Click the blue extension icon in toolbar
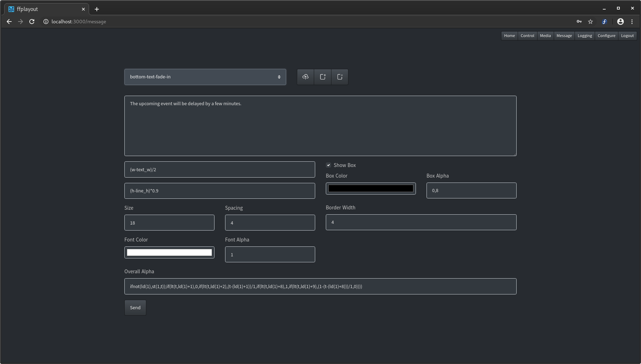Screen dimensions: 641x364 [x=604, y=22]
